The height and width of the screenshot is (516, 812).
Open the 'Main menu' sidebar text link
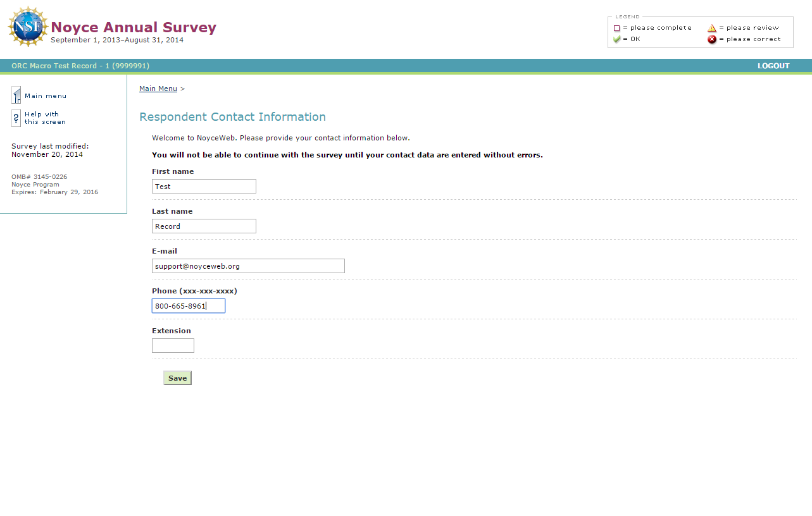(x=46, y=96)
